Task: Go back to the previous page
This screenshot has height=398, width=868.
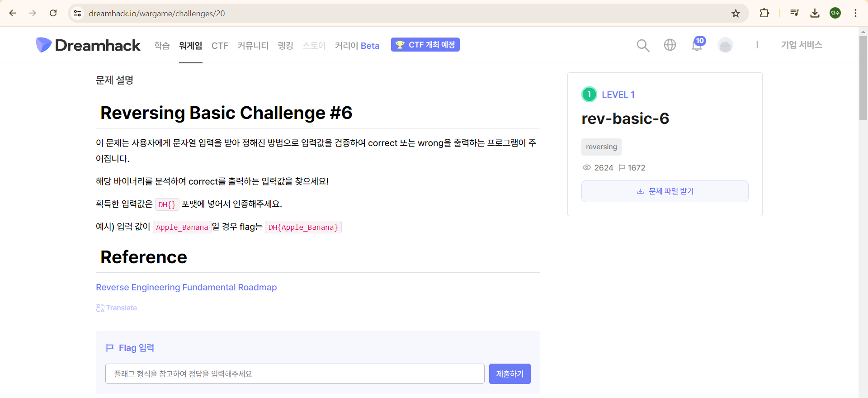Action: point(13,13)
